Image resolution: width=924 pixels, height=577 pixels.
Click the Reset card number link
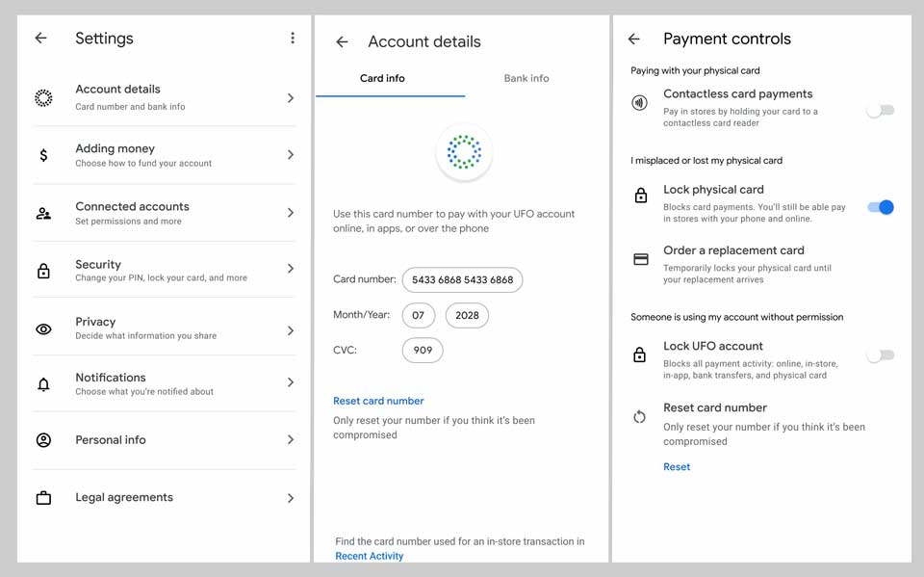378,401
